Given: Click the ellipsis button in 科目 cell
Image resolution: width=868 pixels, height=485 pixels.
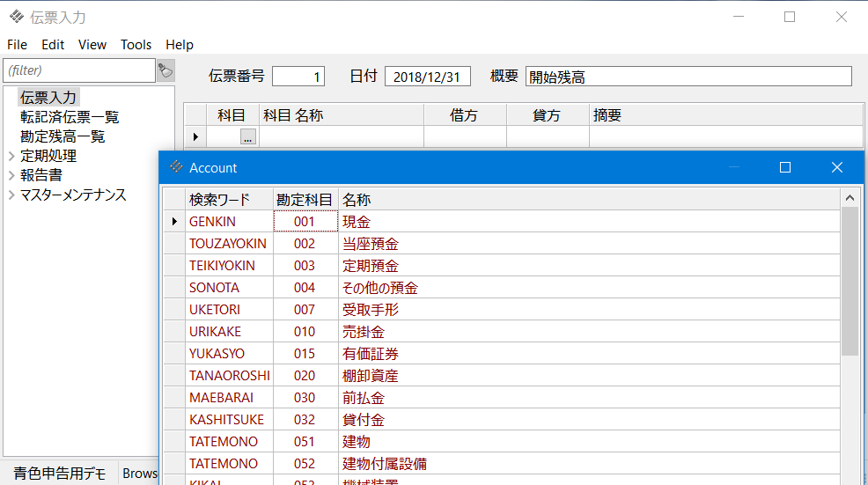Looking at the screenshot, I should tap(247, 136).
